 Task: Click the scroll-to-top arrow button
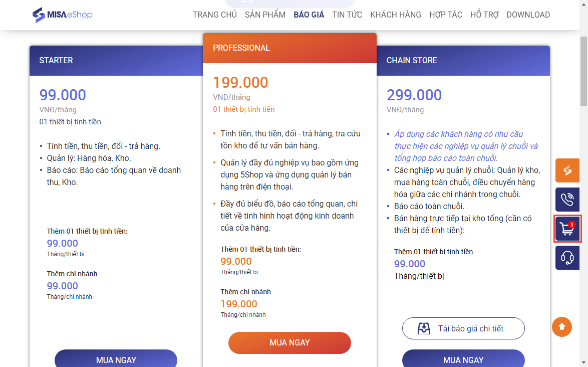pos(561,327)
